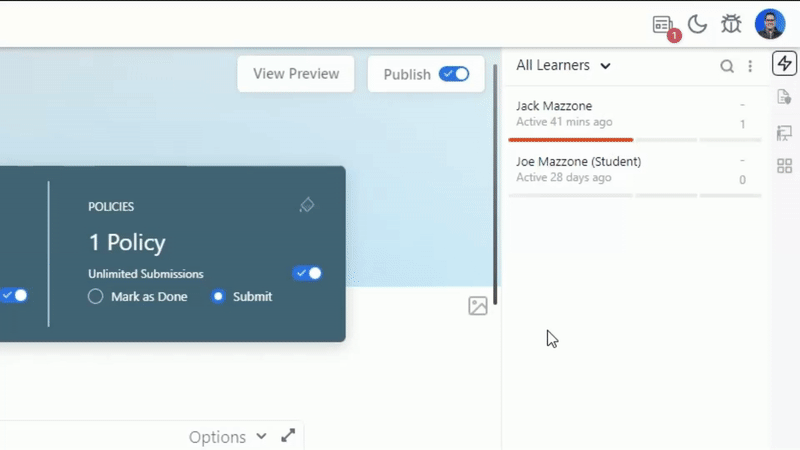This screenshot has width=800, height=450.
Task: Search learners with the magnifier icon
Action: click(x=727, y=66)
